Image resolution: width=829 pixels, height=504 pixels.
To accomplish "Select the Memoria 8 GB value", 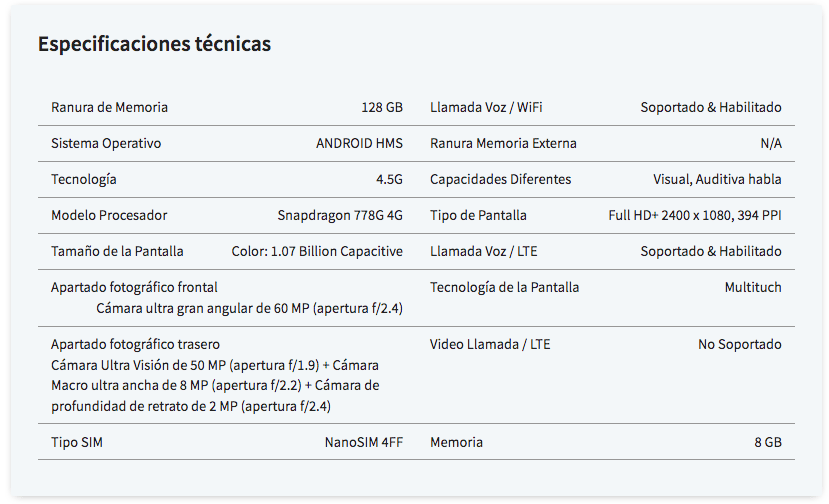I will pyautogui.click(x=768, y=442).
